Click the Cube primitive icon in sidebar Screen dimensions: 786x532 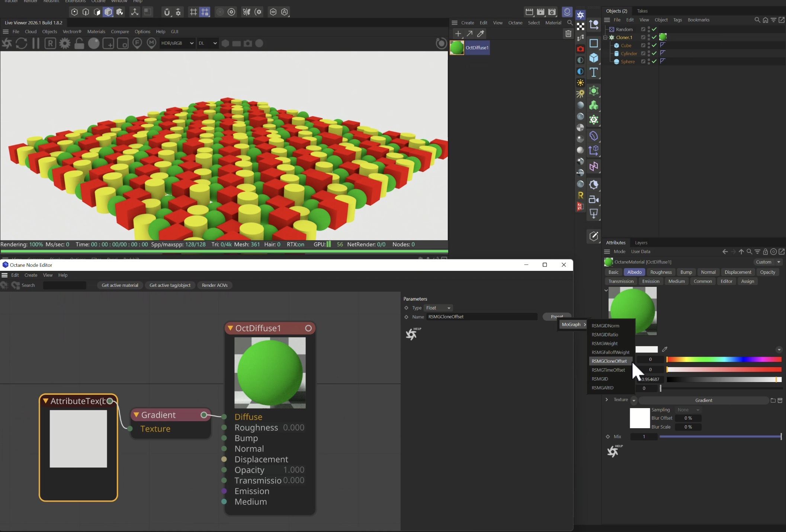[x=594, y=58]
